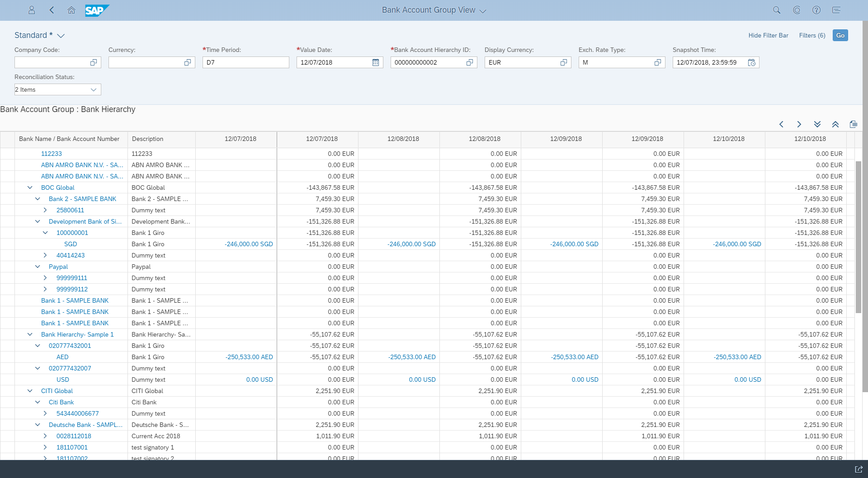Collapse the Paypal node
This screenshot has width=868, height=478.
(38, 267)
